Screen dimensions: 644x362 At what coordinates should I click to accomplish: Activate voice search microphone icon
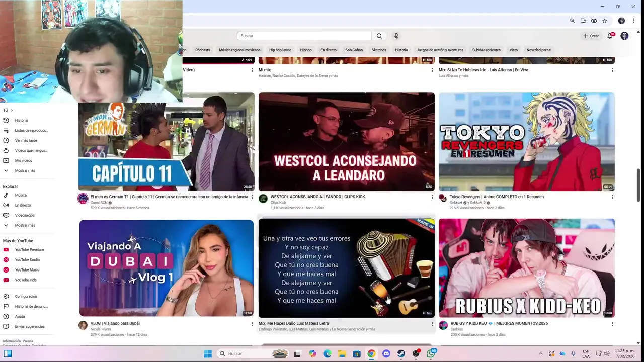pos(396,36)
